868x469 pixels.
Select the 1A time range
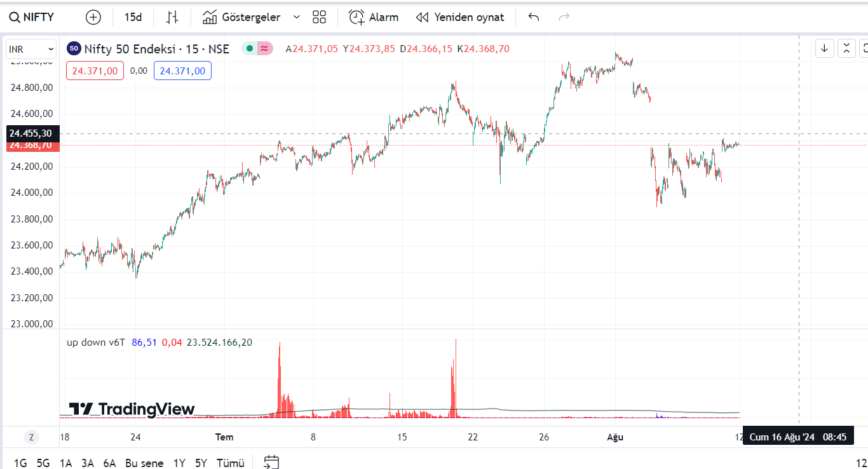click(x=65, y=463)
